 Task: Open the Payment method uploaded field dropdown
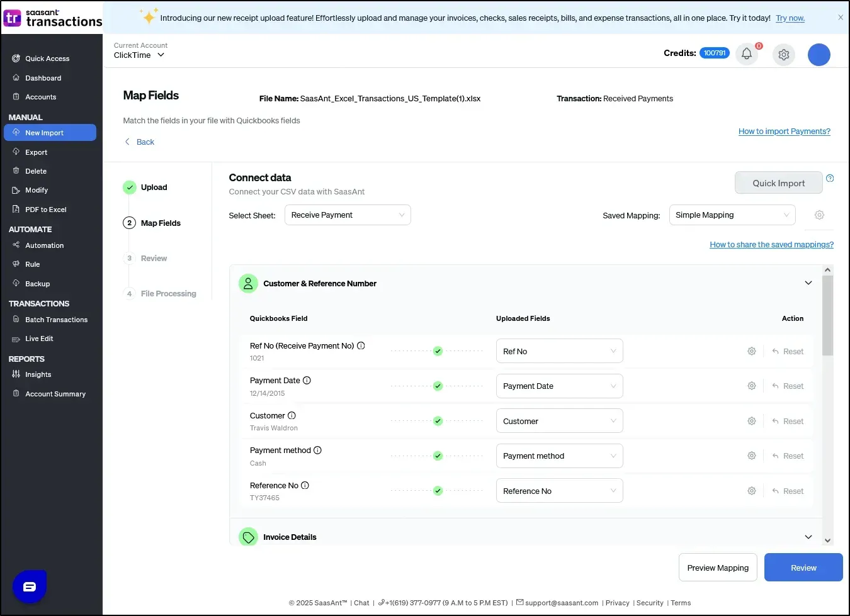click(560, 456)
